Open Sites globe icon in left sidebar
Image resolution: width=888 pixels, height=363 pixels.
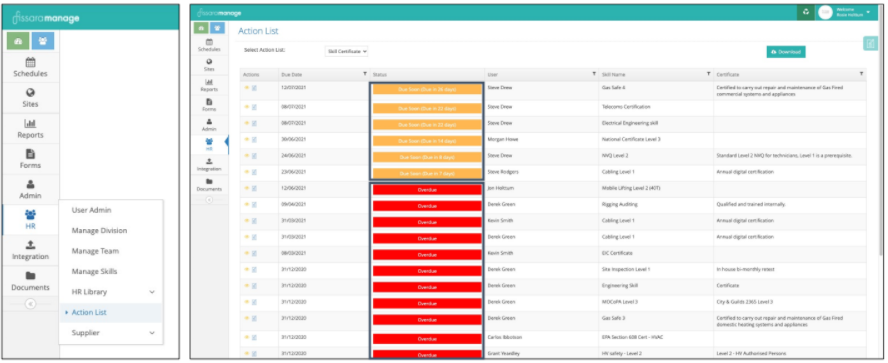pyautogui.click(x=30, y=93)
